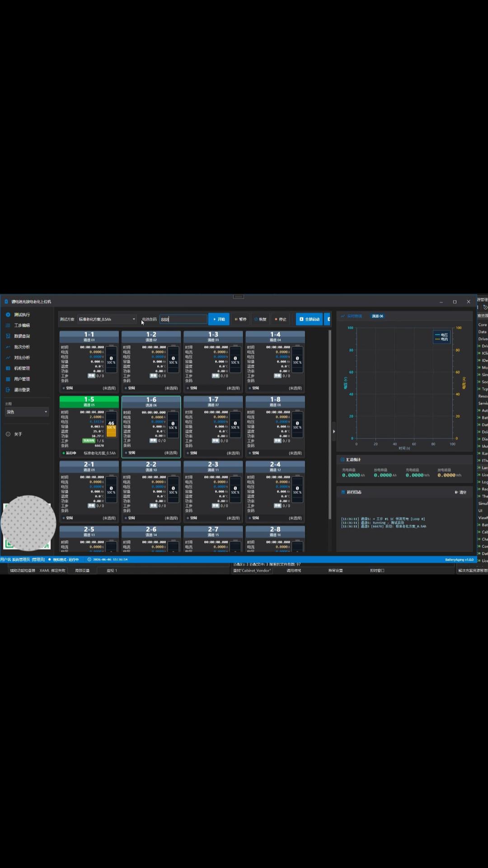Click the 批次分析 chart icon in sidebar

pos(8,347)
